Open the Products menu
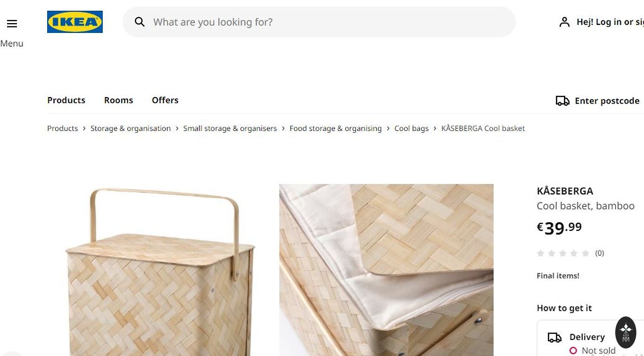The width and height of the screenshot is (644, 356). [x=66, y=100]
